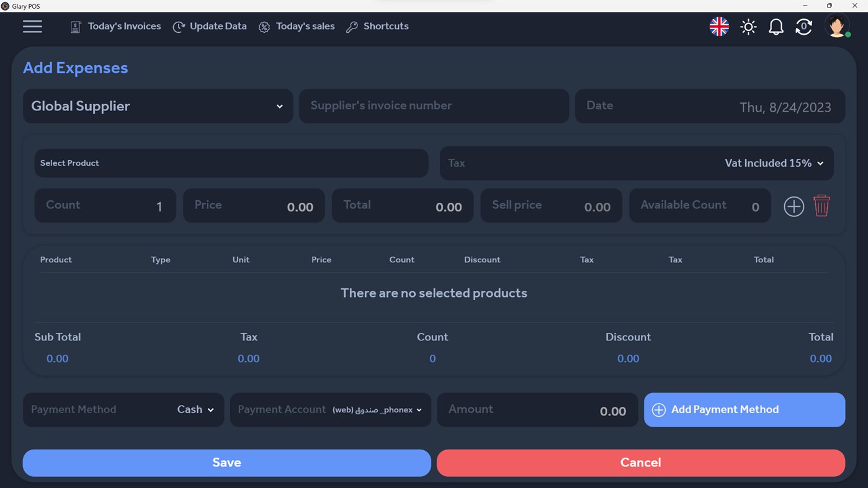Toggle light mode with sun icon
868x488 pixels.
click(x=748, y=27)
